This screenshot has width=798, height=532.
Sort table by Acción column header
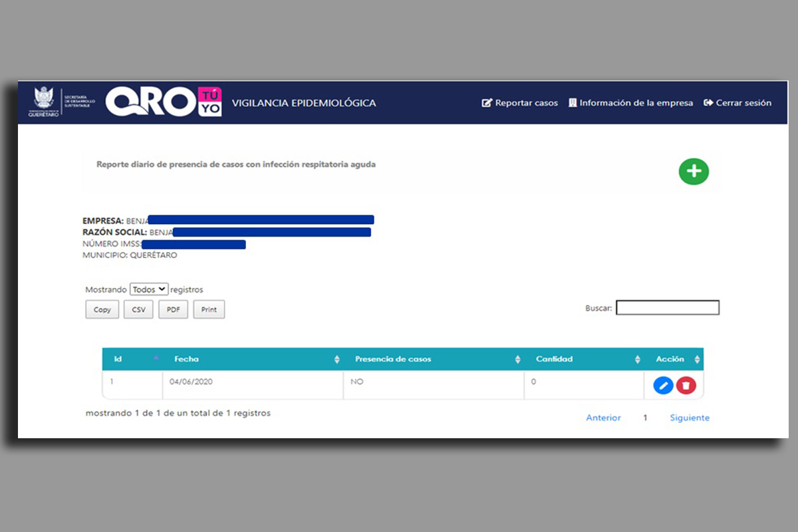674,359
